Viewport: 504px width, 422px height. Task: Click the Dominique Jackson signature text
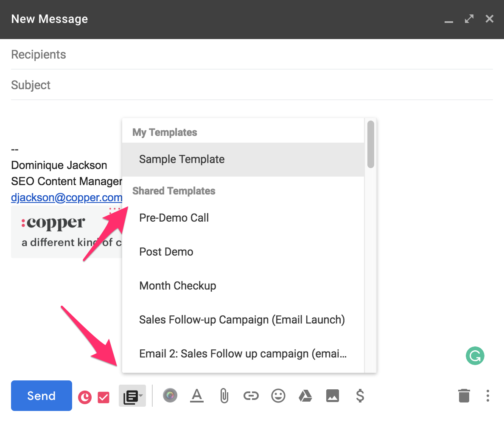(x=59, y=165)
